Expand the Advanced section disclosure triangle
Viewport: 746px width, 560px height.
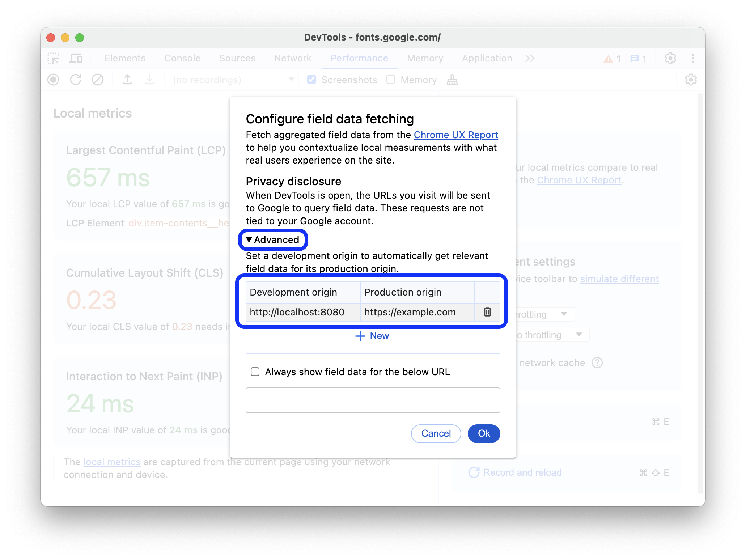pyautogui.click(x=250, y=239)
